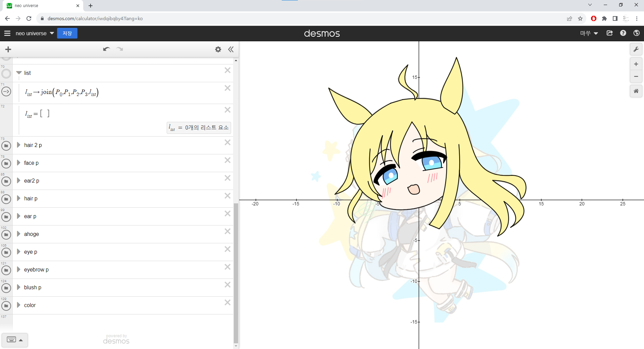Image resolution: width=644 pixels, height=349 pixels.
Task: Delete the list folder
Action: click(227, 70)
